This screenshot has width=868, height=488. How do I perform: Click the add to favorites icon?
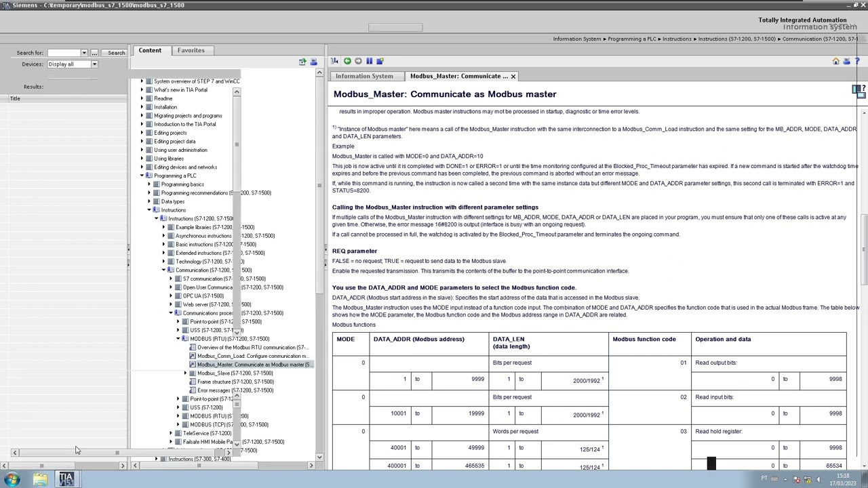380,61
